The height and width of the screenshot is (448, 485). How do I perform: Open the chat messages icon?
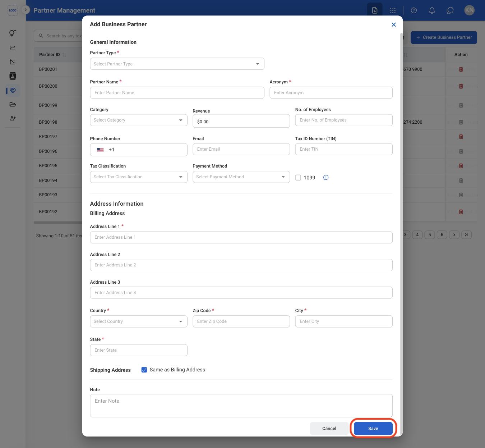coord(450,10)
